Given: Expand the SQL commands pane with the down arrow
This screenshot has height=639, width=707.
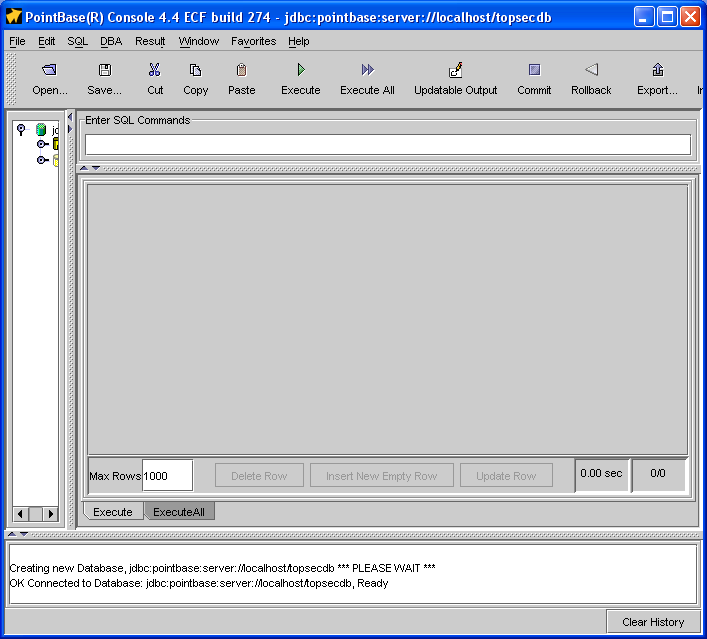Looking at the screenshot, I should point(96,168).
